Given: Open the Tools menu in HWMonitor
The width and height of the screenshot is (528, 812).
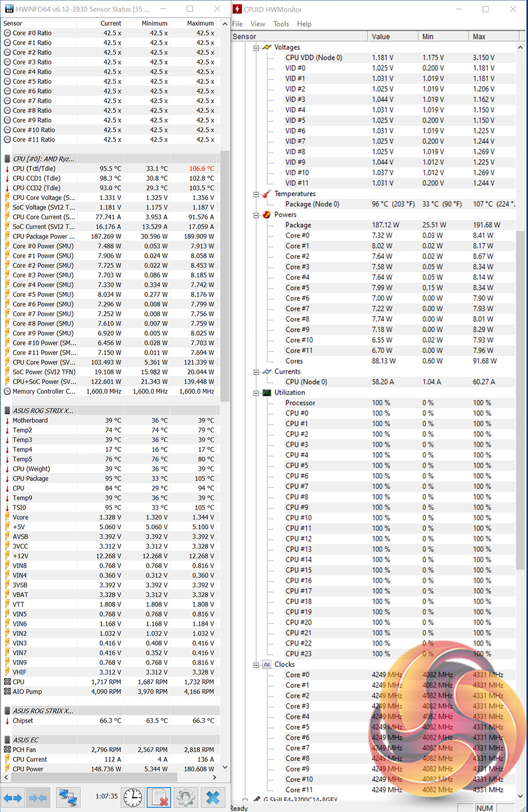Looking at the screenshot, I should pos(281,24).
